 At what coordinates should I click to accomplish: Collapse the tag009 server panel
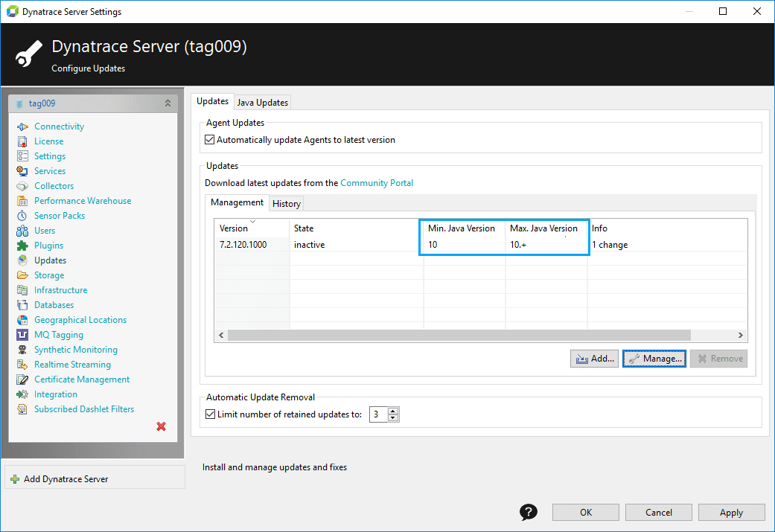click(168, 103)
